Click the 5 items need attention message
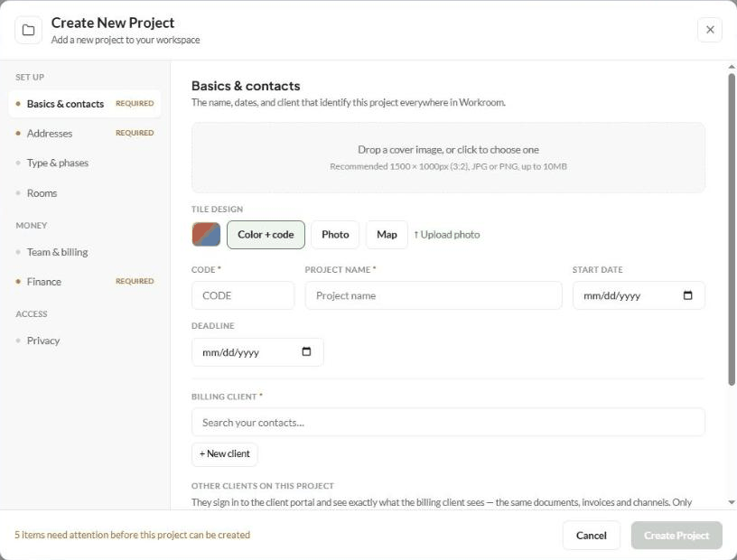 [132, 535]
